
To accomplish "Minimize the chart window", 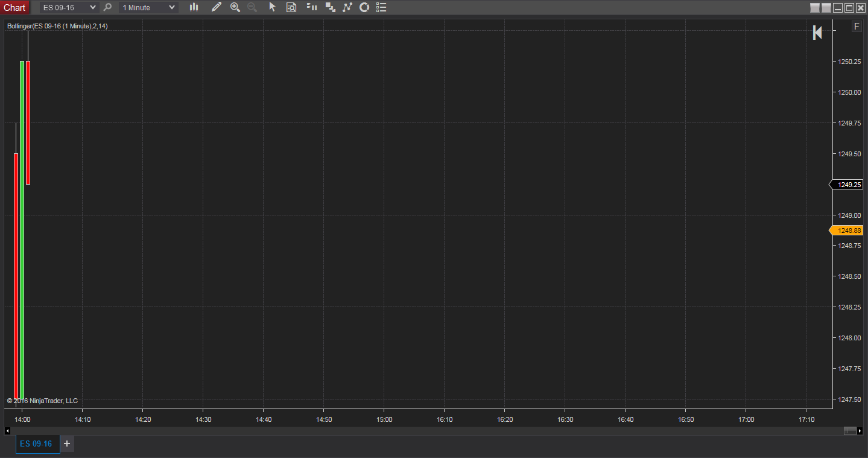I will pyautogui.click(x=838, y=8).
